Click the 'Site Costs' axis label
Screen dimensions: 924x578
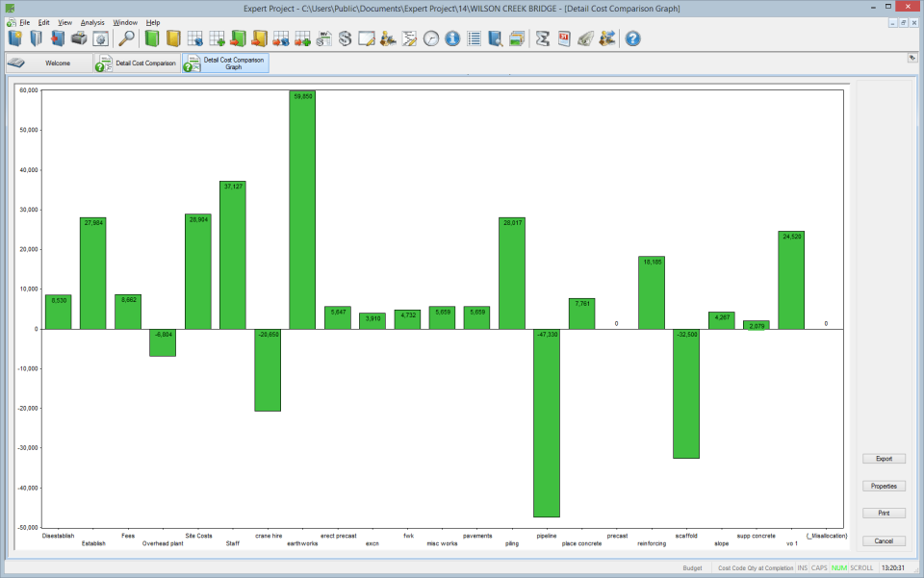198,536
